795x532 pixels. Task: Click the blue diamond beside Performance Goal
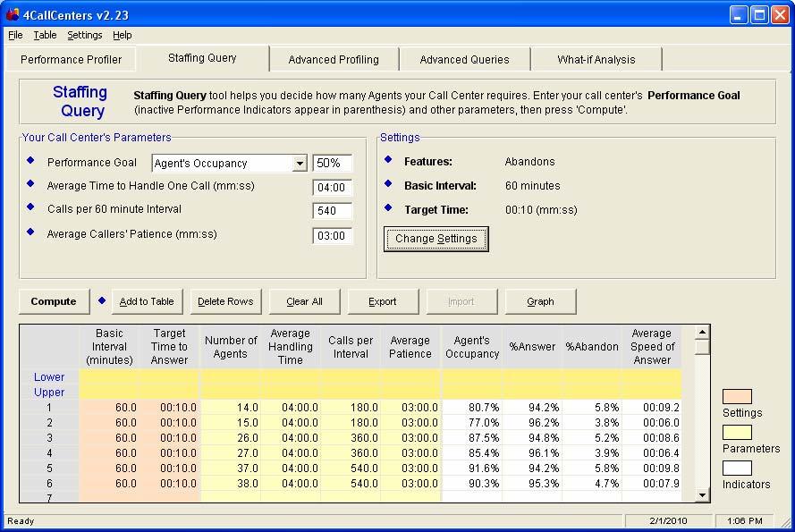point(30,160)
